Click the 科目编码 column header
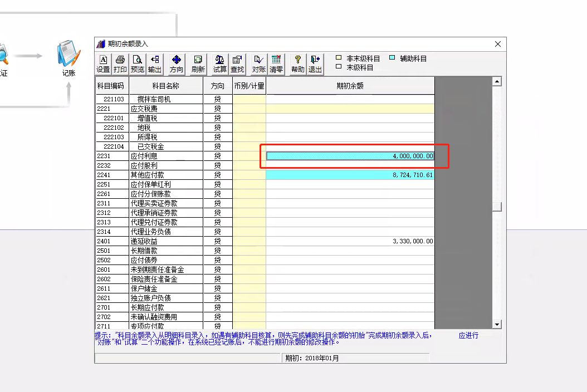The image size is (587, 392). [x=111, y=86]
